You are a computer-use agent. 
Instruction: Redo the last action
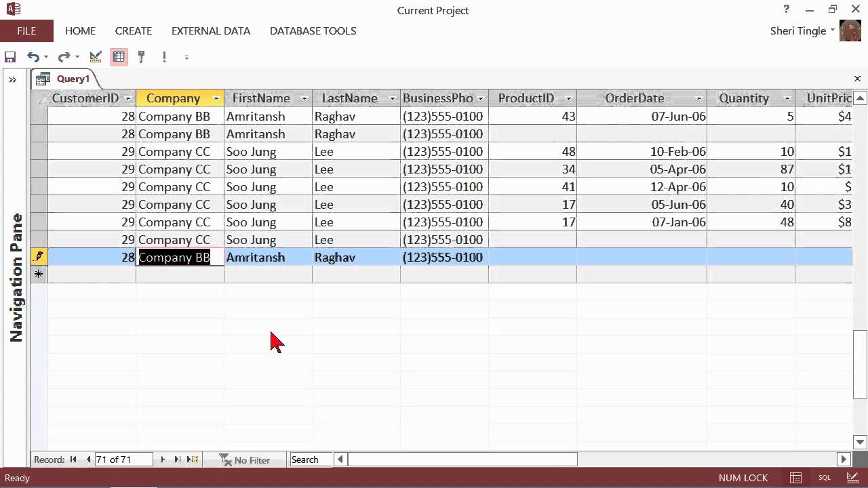coord(64,57)
